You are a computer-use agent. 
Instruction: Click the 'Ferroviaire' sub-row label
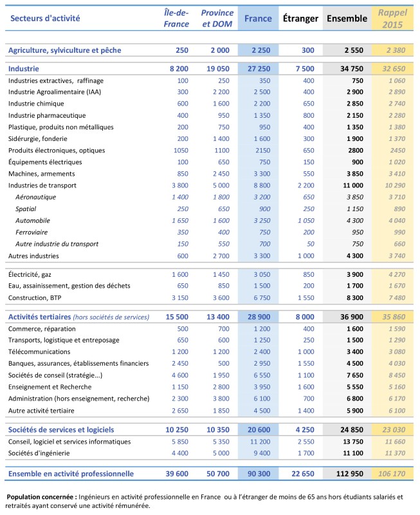(x=32, y=232)
